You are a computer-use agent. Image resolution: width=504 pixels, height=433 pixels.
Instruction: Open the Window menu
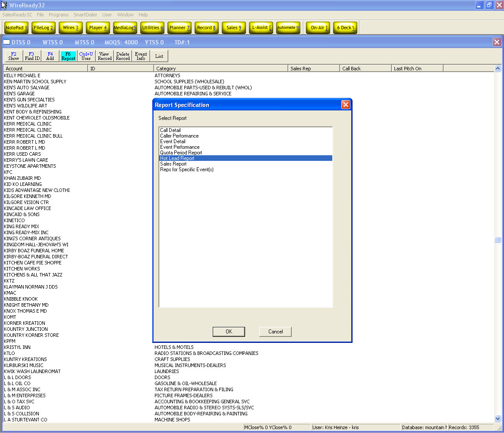[126, 15]
